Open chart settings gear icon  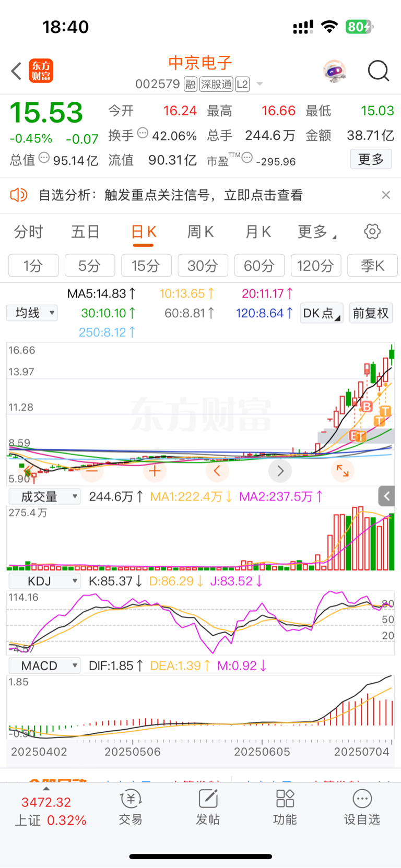pos(372,231)
